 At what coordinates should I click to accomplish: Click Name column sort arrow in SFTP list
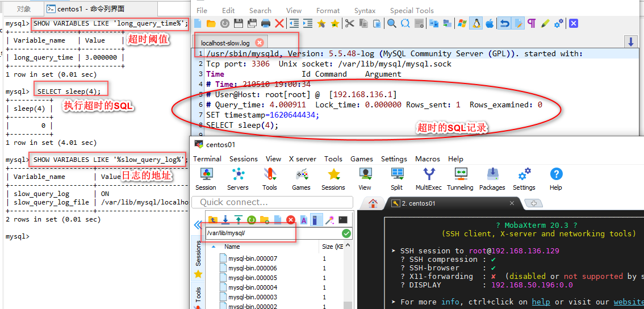(x=213, y=247)
